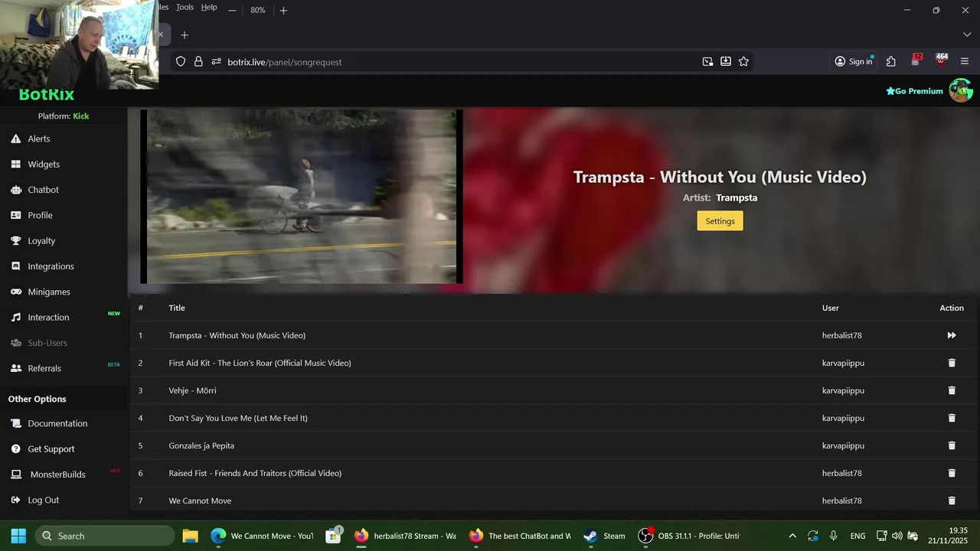
Task: Open extension icon with 12 badge
Action: point(916,60)
